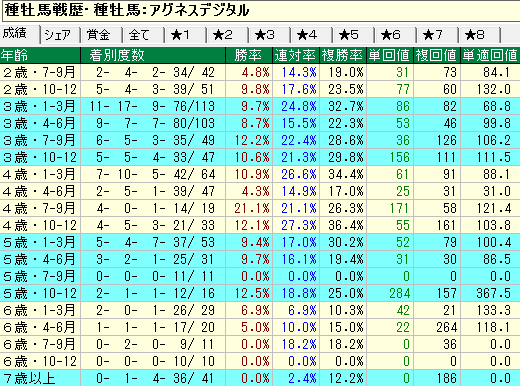Click the ★4 tab
The height and width of the screenshot is (386, 520).
(x=312, y=35)
